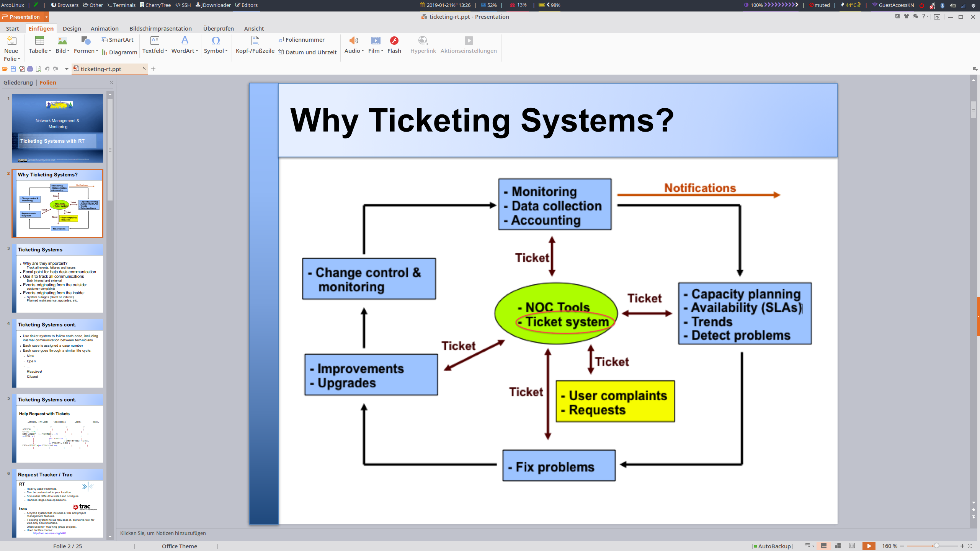The height and width of the screenshot is (551, 980).
Task: Insert a Diagramm chart
Action: point(119,52)
